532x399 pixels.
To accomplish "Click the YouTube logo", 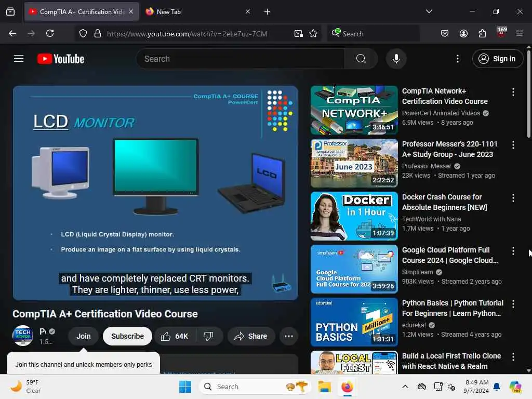I will click(61, 59).
